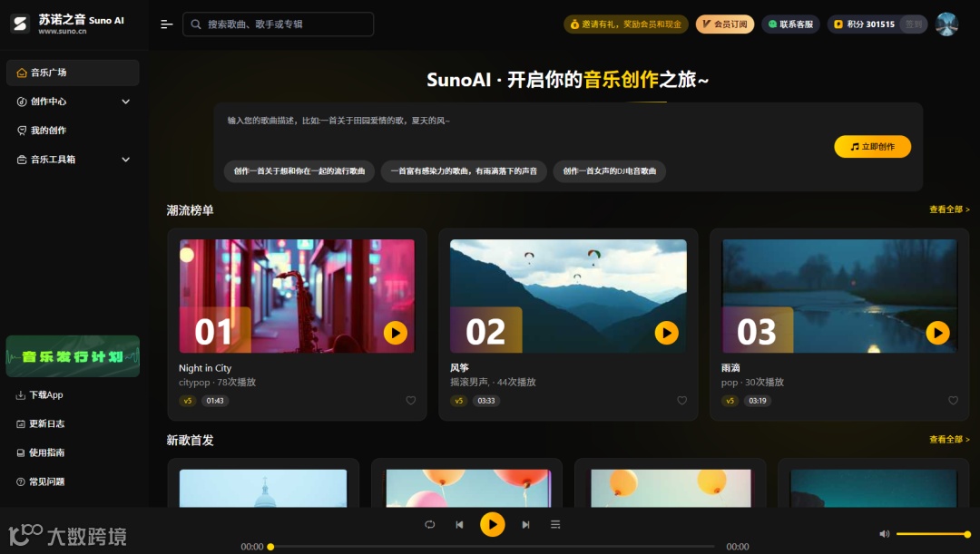Skip to the previous track
Image resolution: width=980 pixels, height=554 pixels.
click(459, 525)
